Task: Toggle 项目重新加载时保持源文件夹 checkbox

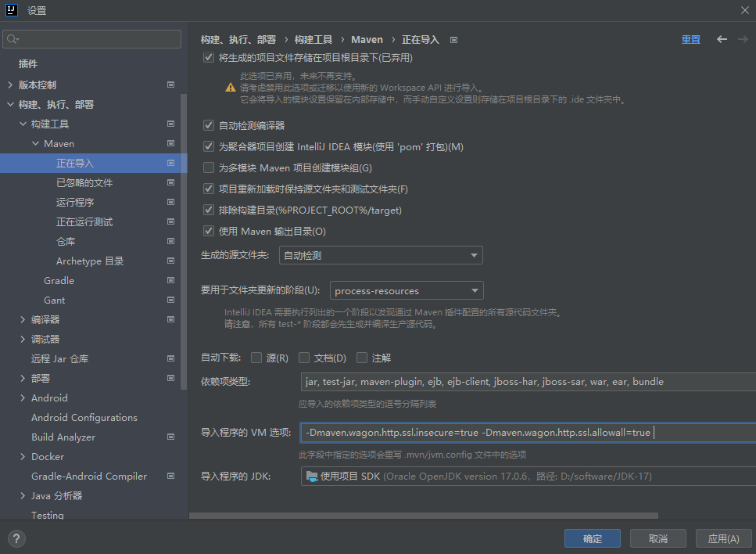Action: (x=208, y=189)
